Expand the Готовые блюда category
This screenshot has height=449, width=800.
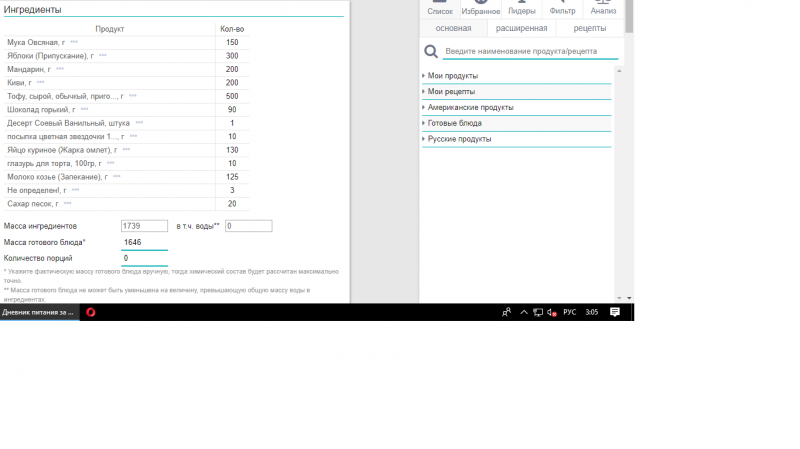tap(455, 123)
